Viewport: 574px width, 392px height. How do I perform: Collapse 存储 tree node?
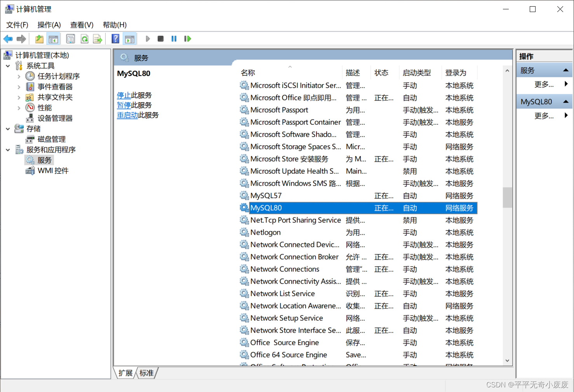(8, 129)
